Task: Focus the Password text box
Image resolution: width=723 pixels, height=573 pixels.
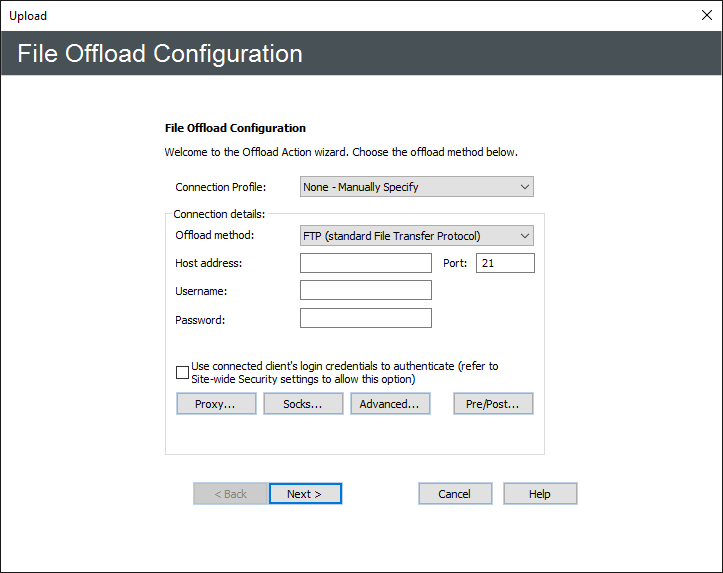Action: [365, 319]
